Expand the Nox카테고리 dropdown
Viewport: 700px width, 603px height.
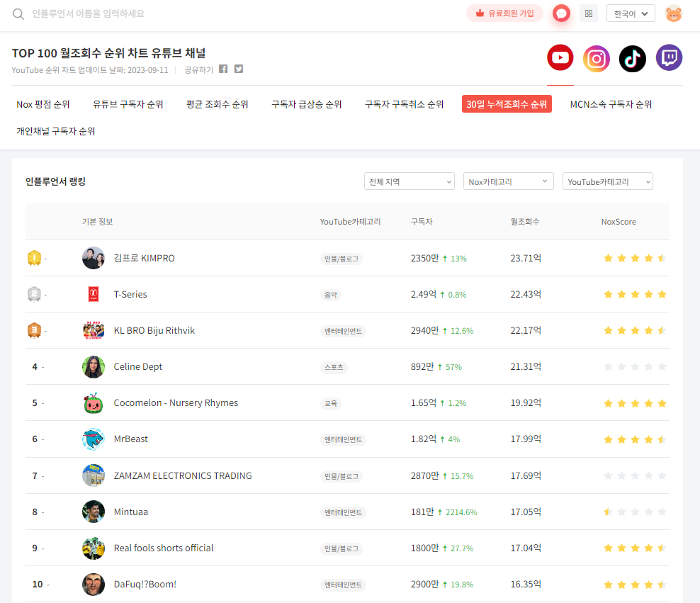(x=509, y=181)
